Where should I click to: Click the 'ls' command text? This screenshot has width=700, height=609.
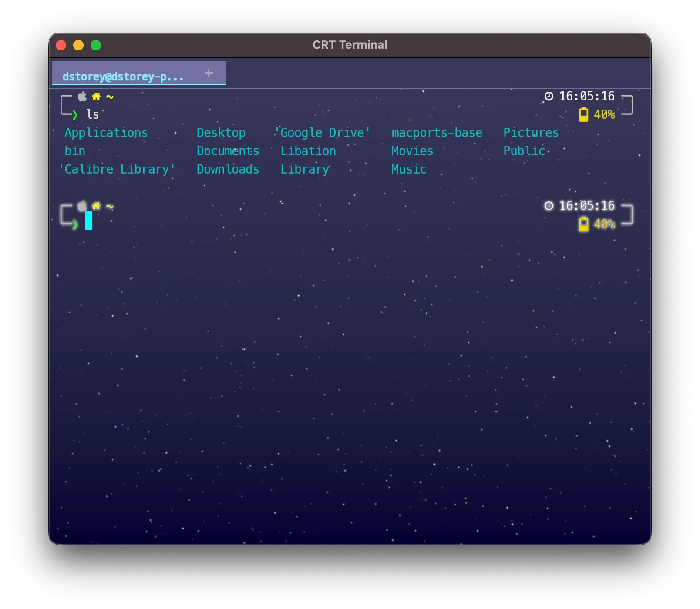tap(93, 114)
